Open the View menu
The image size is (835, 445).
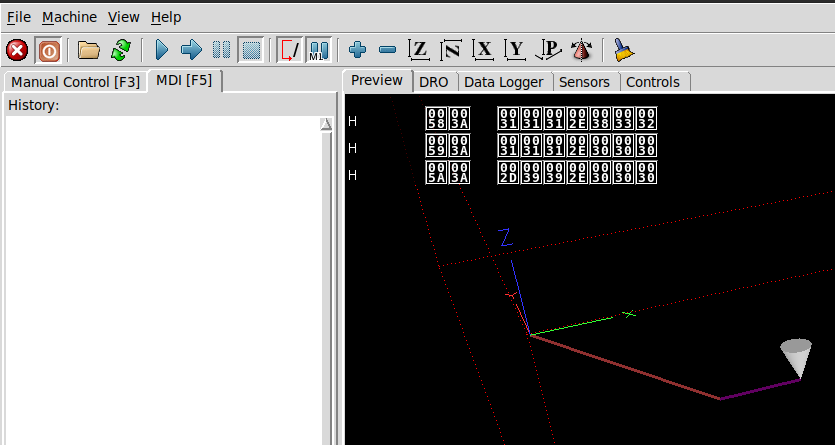(x=124, y=17)
